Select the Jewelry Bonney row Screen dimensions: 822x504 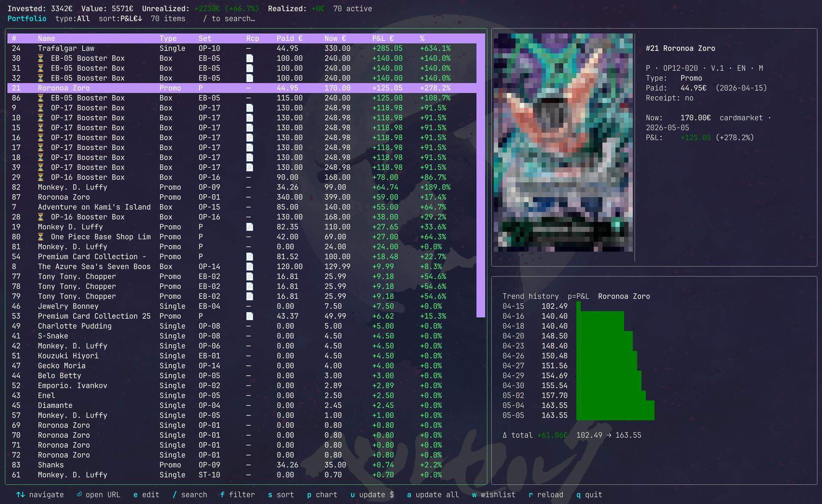(242, 306)
